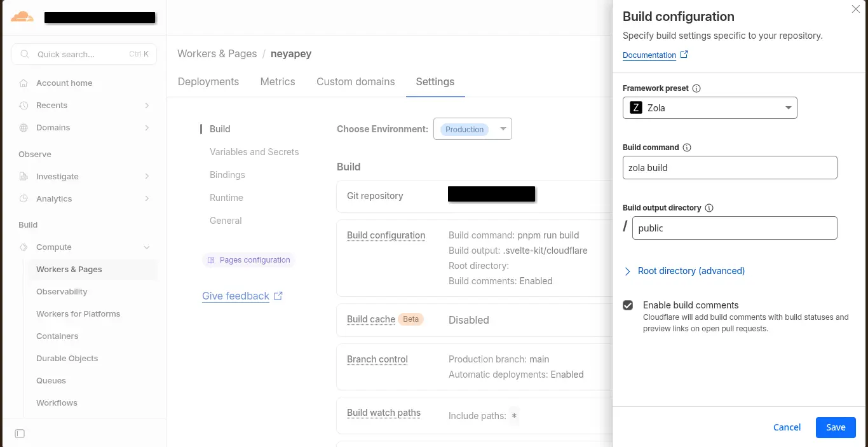Click the external link icon beside Documentation
Viewport: 868px width, 447px height.
click(684, 55)
